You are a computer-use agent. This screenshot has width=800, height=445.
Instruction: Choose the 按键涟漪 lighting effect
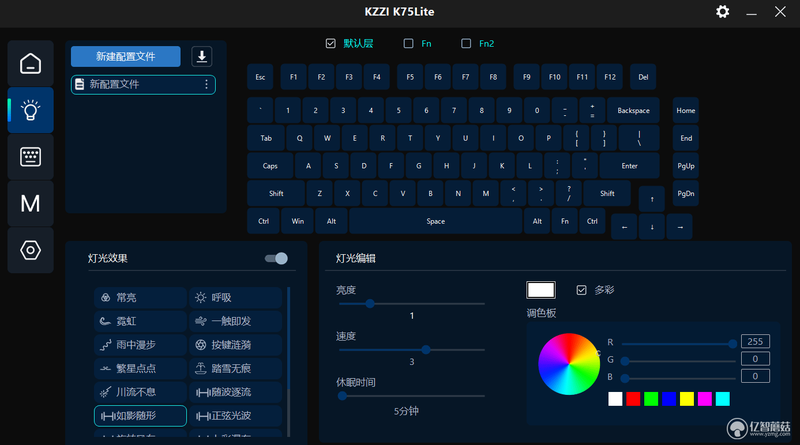pyautogui.click(x=236, y=345)
